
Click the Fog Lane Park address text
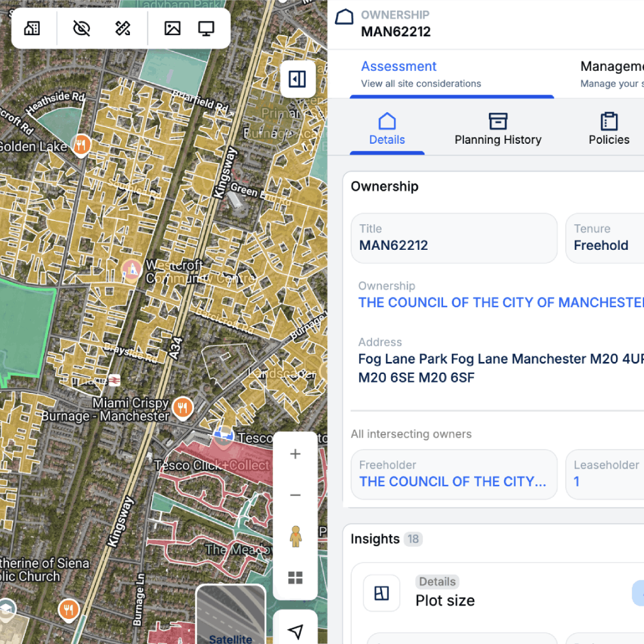point(501,368)
